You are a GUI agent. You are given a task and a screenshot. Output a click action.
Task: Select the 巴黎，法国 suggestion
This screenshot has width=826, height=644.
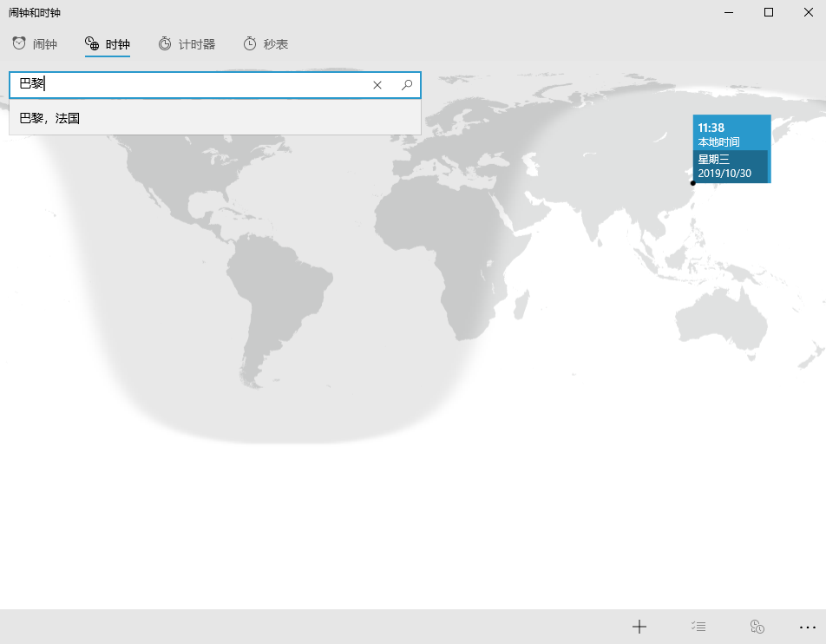[x=50, y=118]
